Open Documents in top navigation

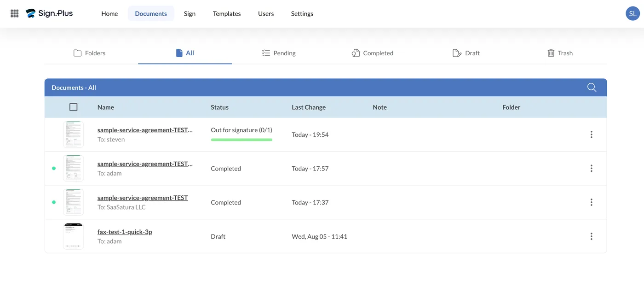coord(151,13)
